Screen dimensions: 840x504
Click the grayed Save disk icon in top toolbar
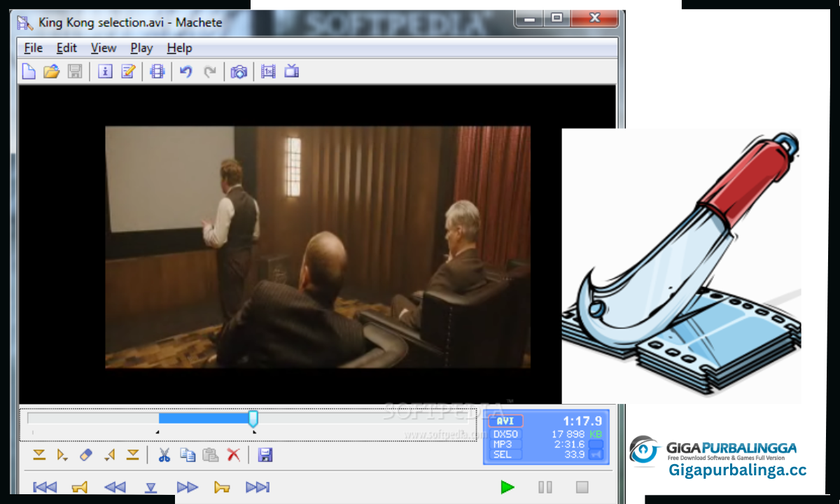tap(74, 71)
